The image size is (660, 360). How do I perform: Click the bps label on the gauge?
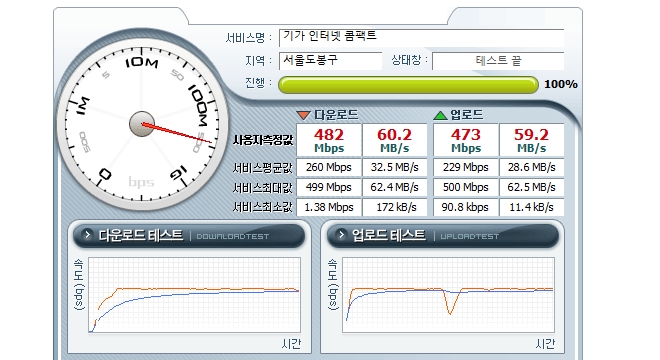tap(141, 182)
